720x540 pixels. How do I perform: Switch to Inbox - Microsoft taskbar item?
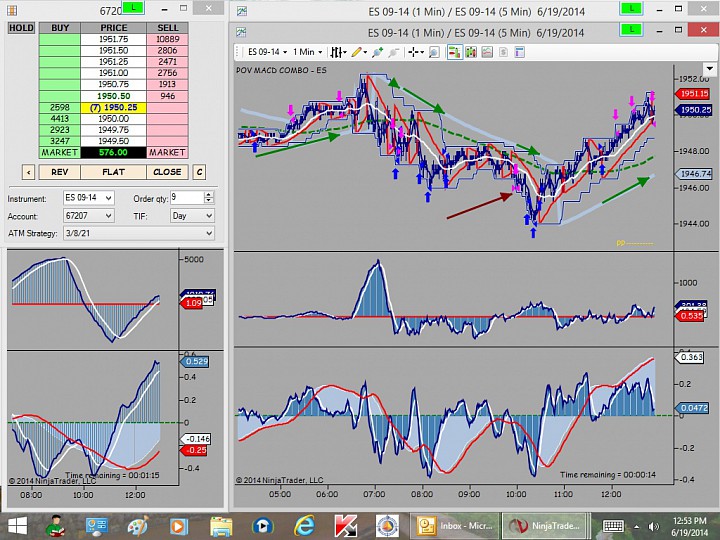(x=454, y=526)
